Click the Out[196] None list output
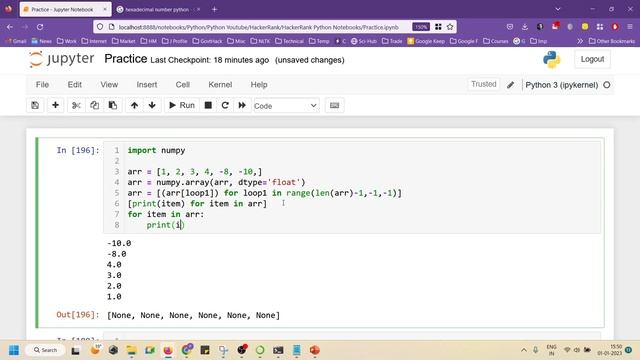 point(193,315)
